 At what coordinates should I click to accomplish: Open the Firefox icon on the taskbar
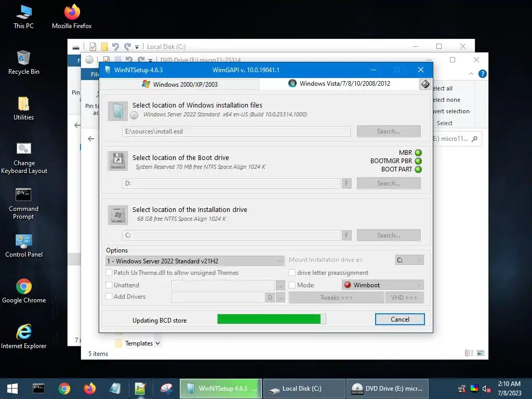point(89,389)
